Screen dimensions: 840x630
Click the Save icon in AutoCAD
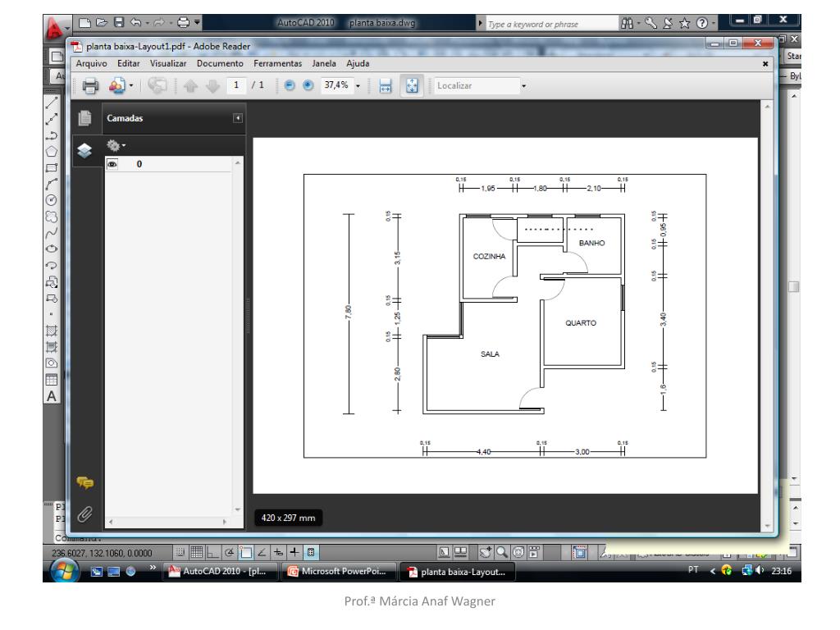119,22
